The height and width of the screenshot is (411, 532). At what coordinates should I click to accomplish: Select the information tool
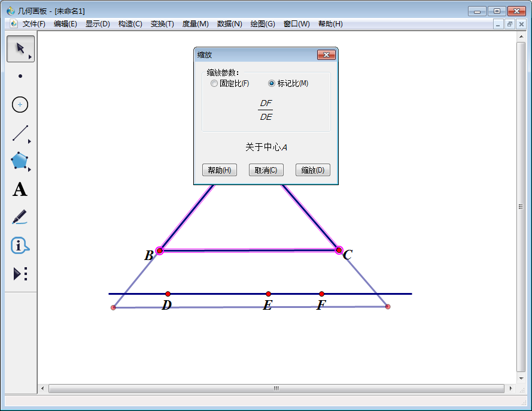[19, 246]
